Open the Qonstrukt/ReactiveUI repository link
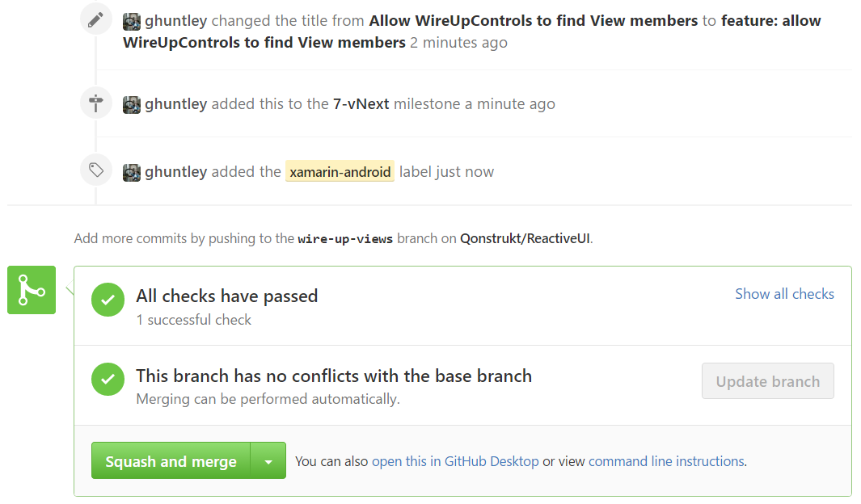This screenshot has width=861, height=504. coord(525,238)
